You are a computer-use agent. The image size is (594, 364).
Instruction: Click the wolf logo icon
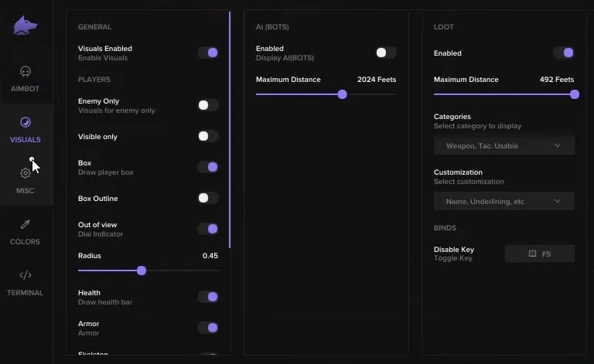coord(26,26)
